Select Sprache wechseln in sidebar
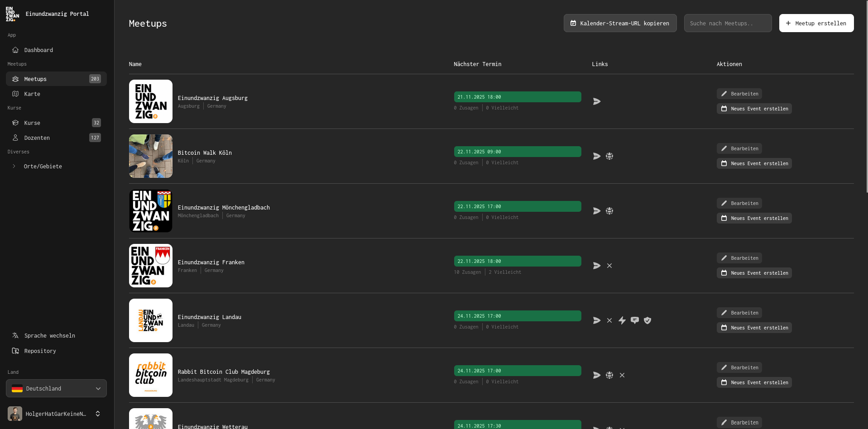868x429 pixels. [x=49, y=335]
